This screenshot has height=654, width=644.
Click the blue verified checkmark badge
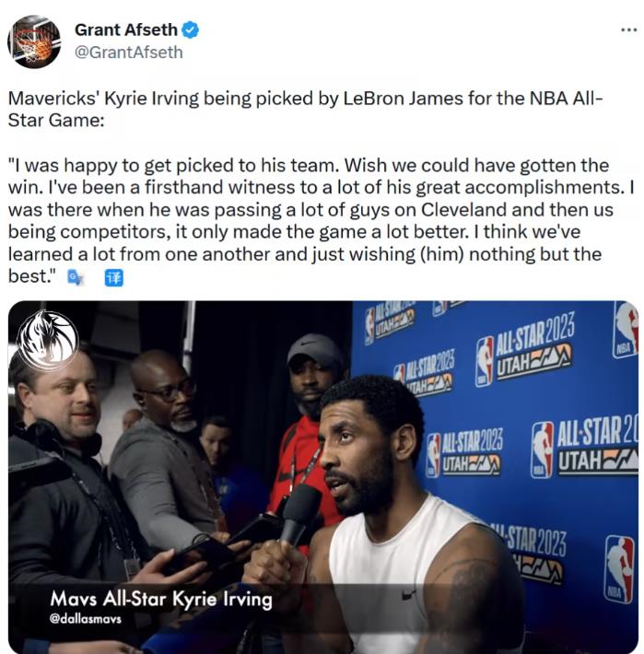tap(190, 30)
